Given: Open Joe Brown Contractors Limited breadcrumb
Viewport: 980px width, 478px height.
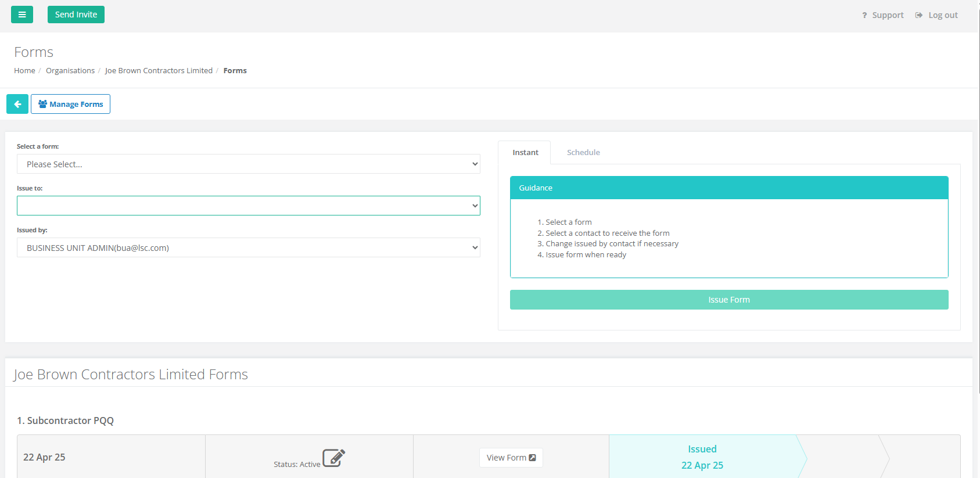Looking at the screenshot, I should 159,70.
